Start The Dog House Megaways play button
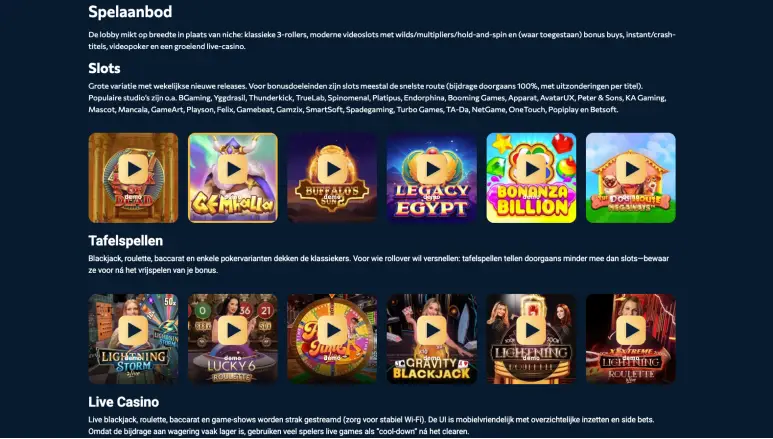 (631, 169)
